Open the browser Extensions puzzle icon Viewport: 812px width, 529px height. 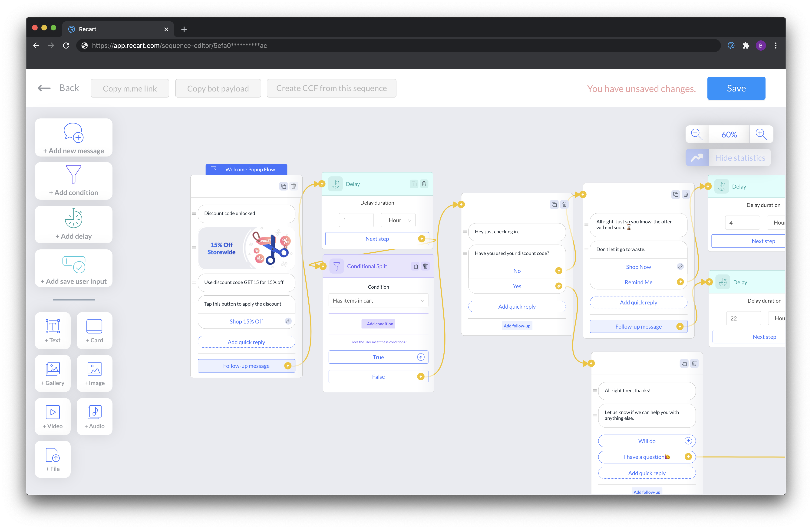(746, 46)
